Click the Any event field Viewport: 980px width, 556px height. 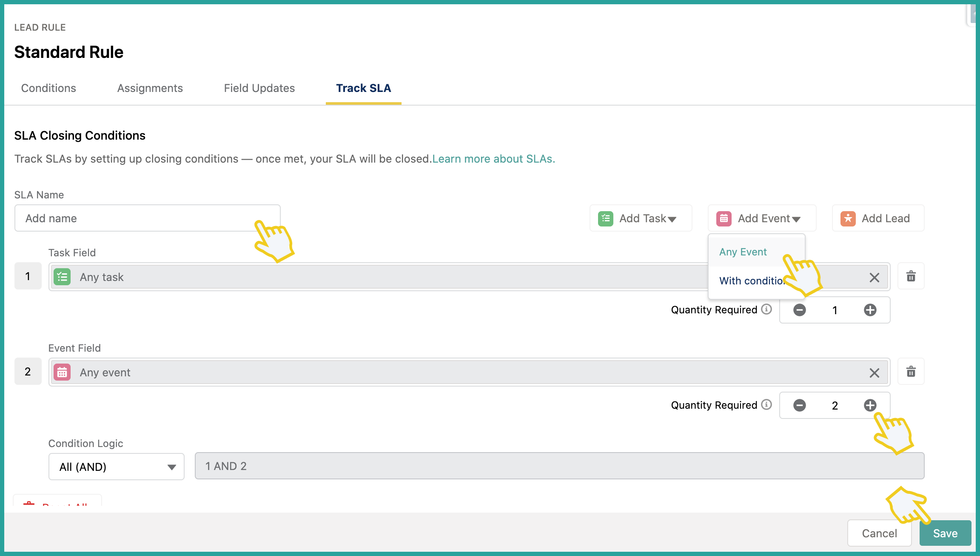(469, 372)
